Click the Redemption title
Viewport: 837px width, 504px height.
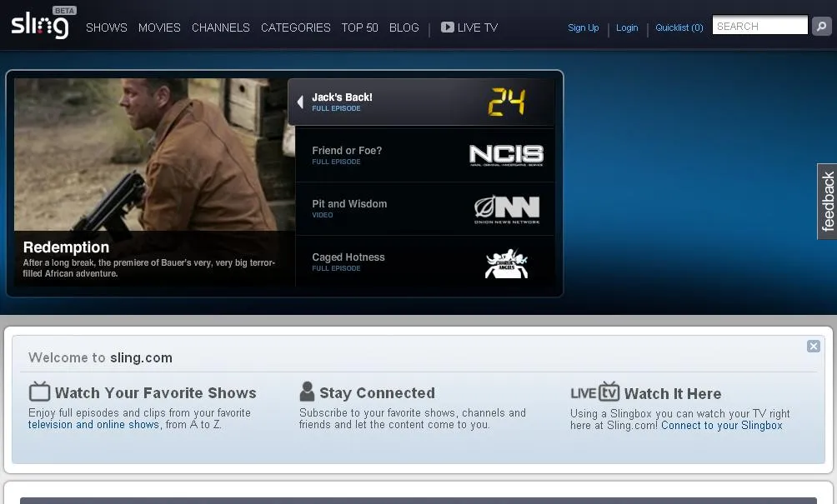(x=66, y=247)
